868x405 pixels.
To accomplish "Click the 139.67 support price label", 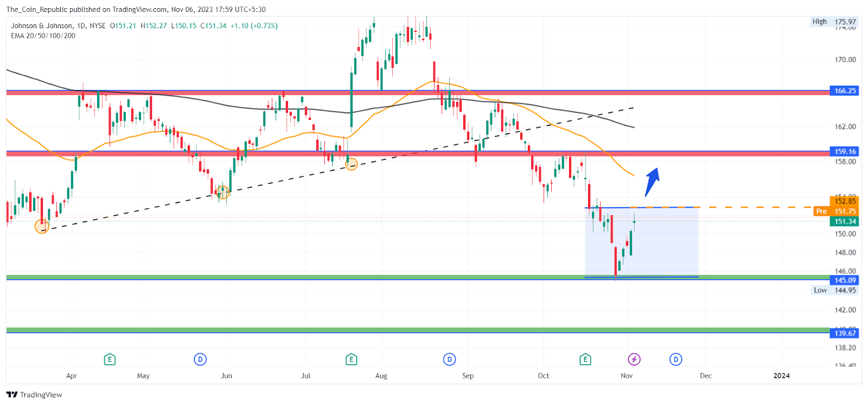I will pos(845,333).
